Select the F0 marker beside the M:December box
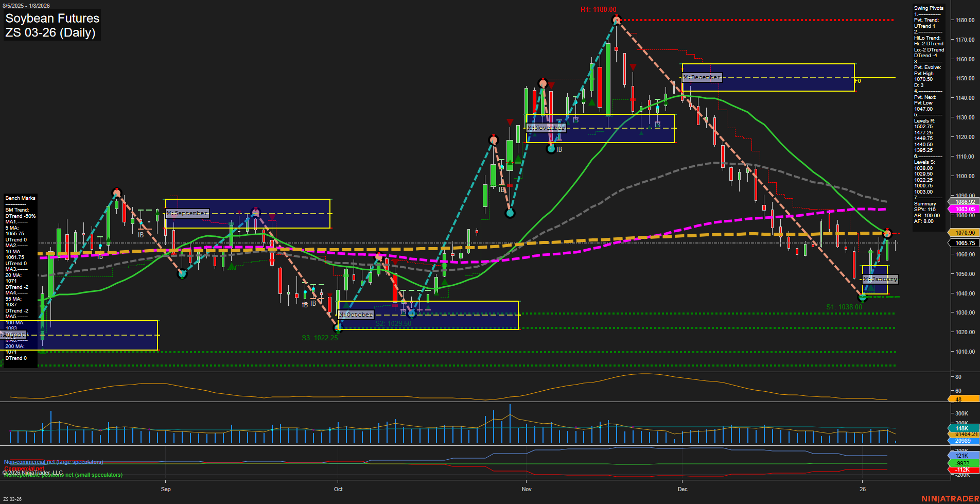Screen dimensions: 980x504 pos(857,81)
